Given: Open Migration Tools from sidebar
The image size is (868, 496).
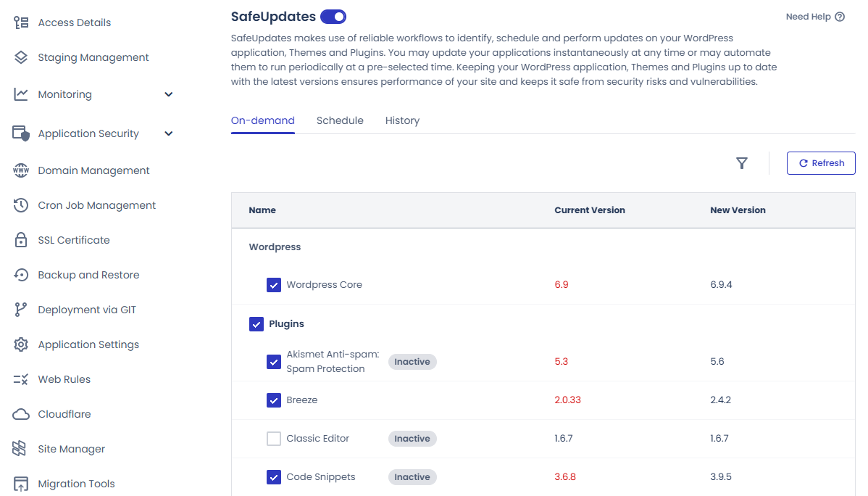Looking at the screenshot, I should click(x=76, y=484).
